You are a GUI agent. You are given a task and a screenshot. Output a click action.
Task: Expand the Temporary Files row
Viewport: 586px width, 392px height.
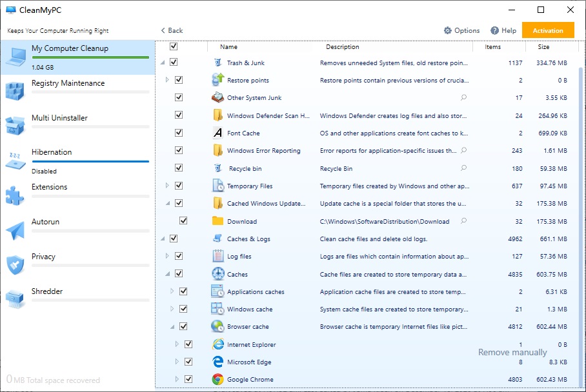(167, 185)
